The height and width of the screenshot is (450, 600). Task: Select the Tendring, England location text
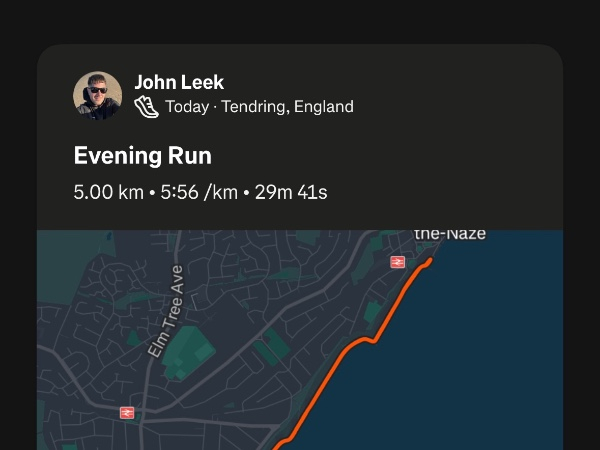coord(288,107)
